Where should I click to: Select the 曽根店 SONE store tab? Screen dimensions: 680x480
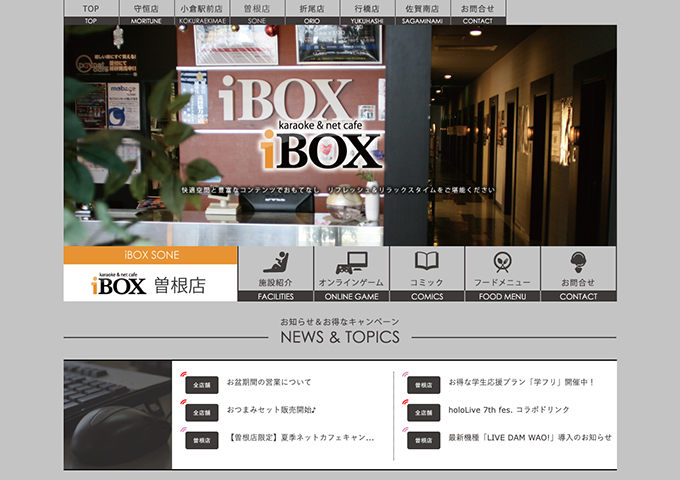pyautogui.click(x=257, y=13)
